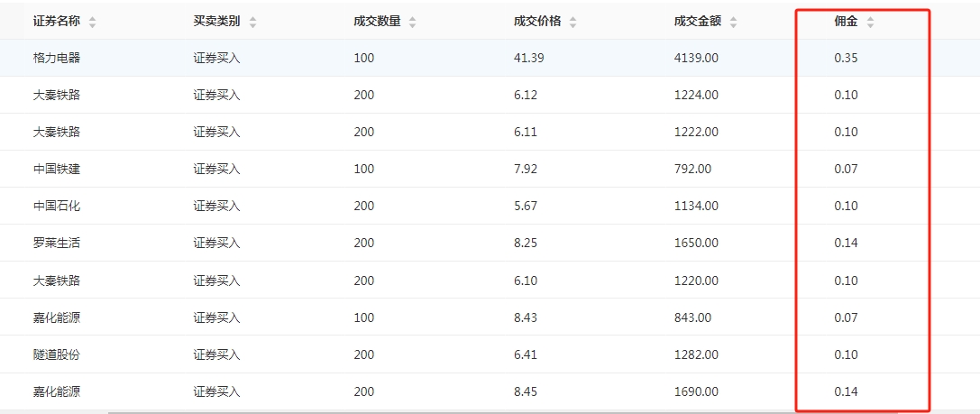Click the price 8.25 cell
Screen dimensions: 980x414
[526, 243]
